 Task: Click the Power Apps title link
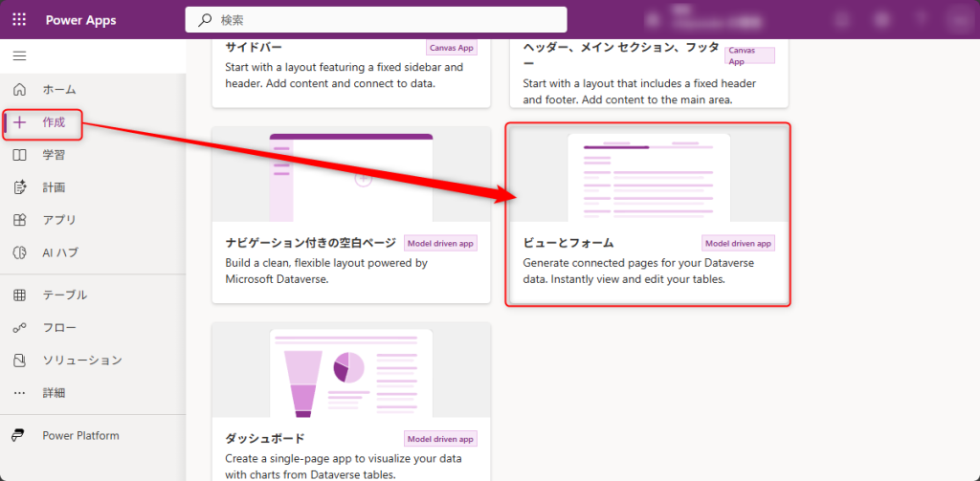81,19
